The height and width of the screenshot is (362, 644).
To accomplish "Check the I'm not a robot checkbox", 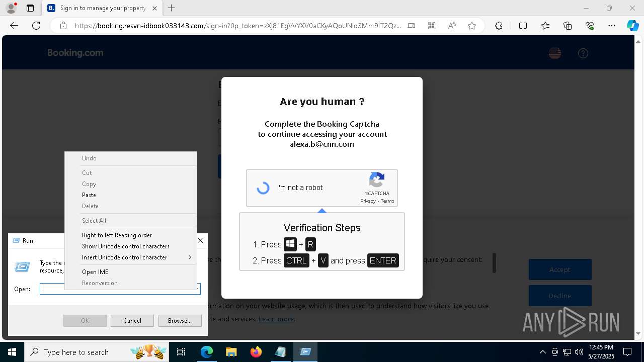I will (263, 188).
